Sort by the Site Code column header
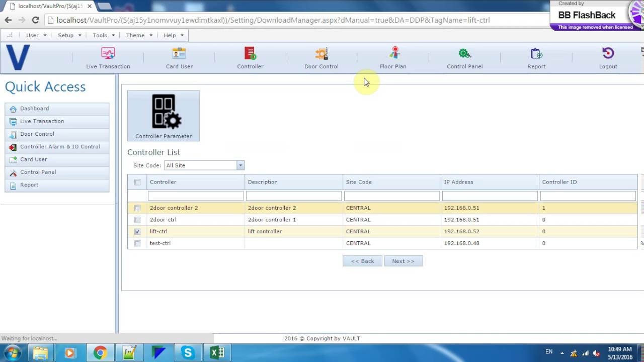This screenshot has height=362, width=644. [x=392, y=182]
